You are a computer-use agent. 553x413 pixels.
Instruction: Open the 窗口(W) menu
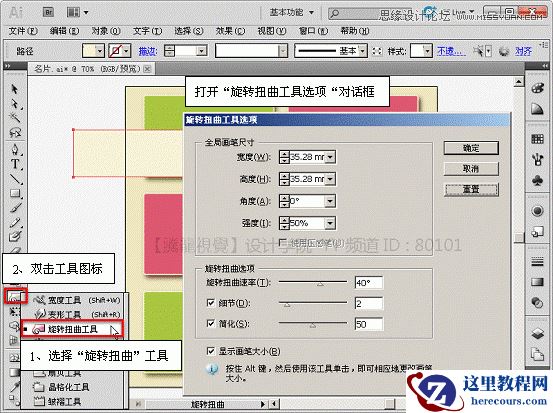pos(313,31)
